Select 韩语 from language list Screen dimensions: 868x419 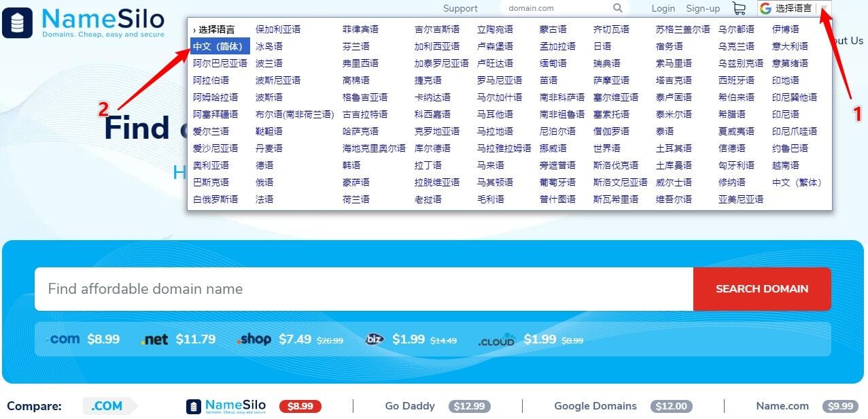coord(351,165)
